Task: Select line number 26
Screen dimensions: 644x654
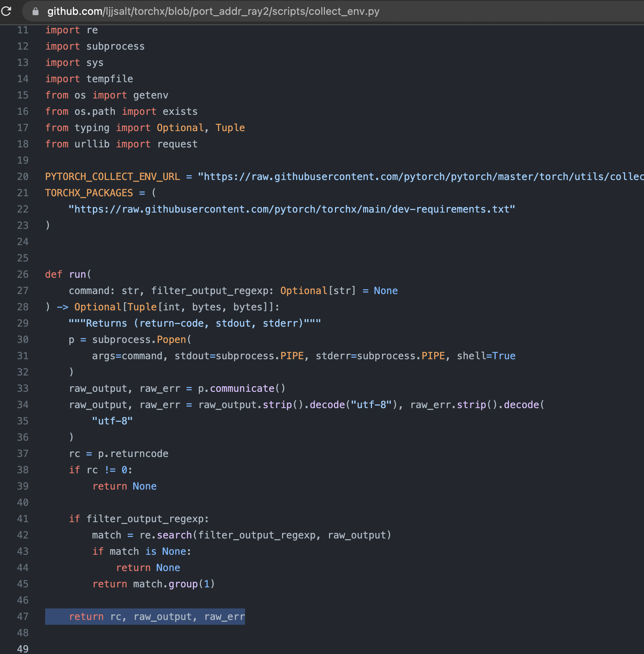Action: (x=23, y=274)
